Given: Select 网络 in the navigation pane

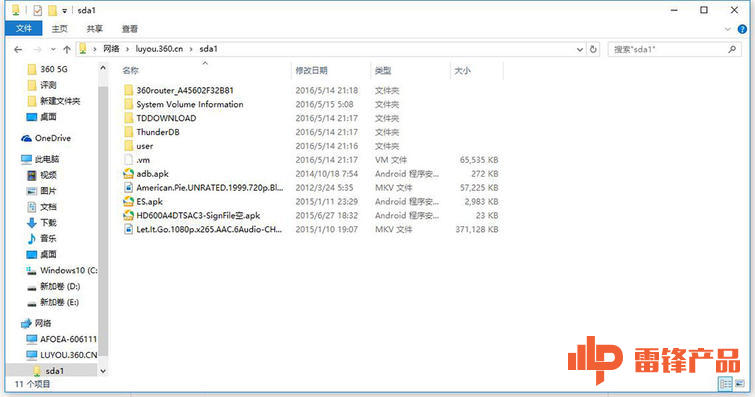Looking at the screenshot, I should click(x=37, y=323).
